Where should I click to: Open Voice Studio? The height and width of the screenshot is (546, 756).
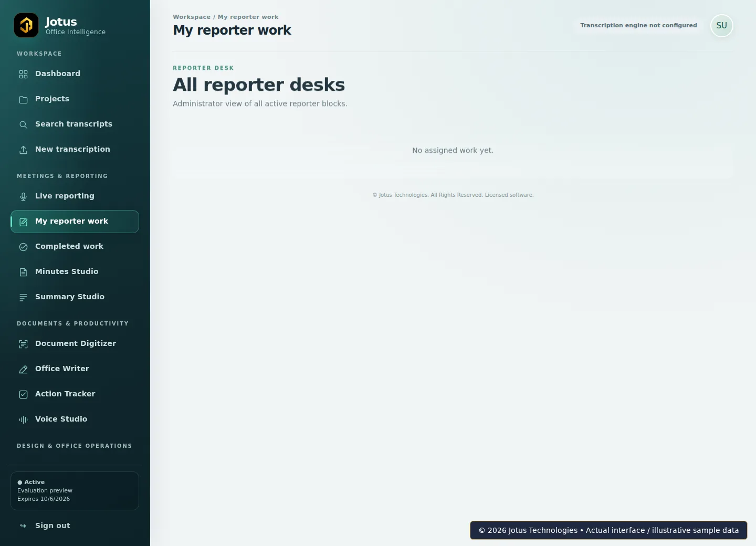click(75, 419)
